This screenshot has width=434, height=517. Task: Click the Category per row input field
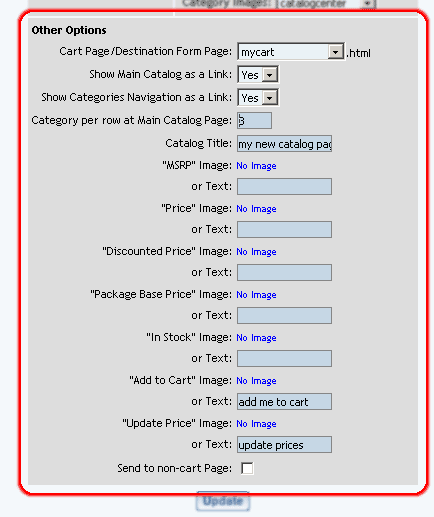click(x=254, y=120)
